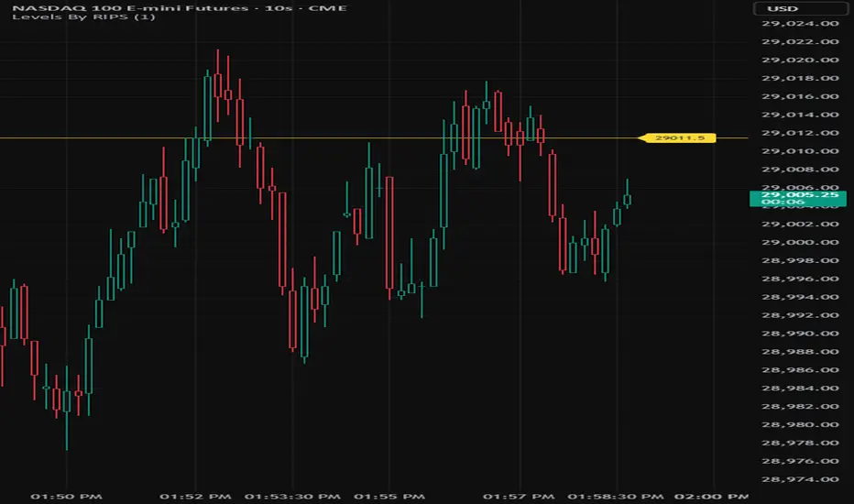Click the 28,988.00 price axis label
The image size is (854, 504).
(800, 352)
